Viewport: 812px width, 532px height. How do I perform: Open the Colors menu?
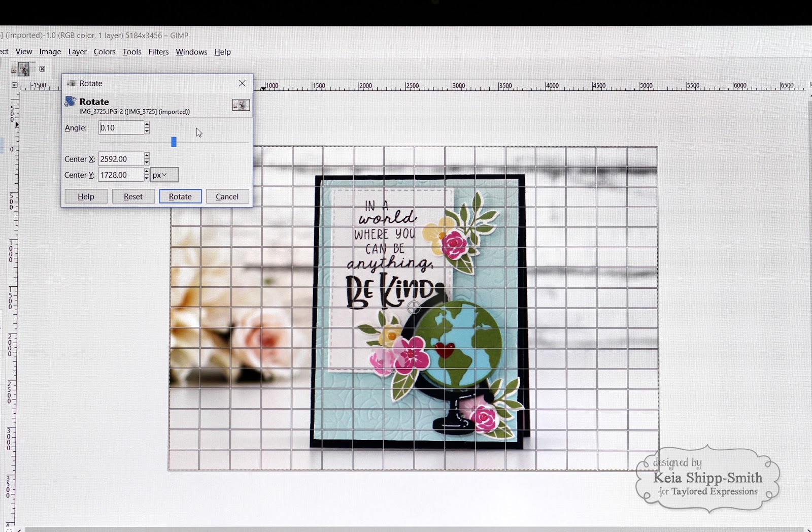(x=105, y=52)
